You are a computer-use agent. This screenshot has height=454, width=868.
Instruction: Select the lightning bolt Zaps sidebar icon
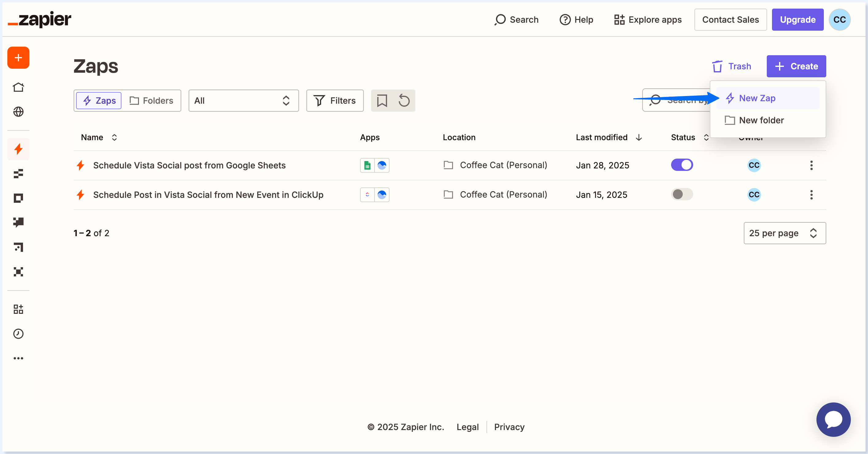click(x=18, y=149)
